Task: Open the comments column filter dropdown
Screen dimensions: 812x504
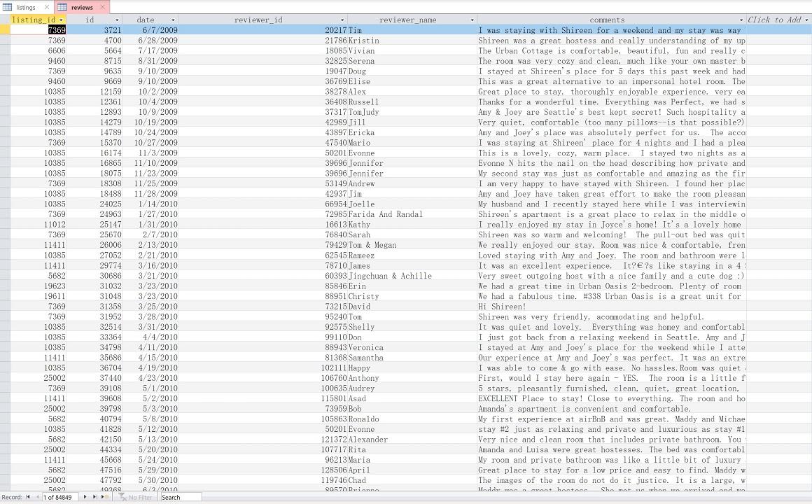Action: tap(741, 20)
